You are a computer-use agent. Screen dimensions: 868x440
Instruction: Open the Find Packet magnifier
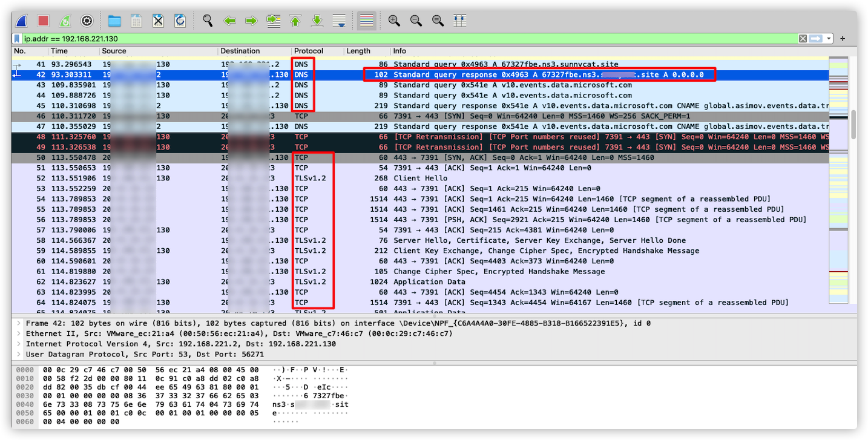point(208,20)
